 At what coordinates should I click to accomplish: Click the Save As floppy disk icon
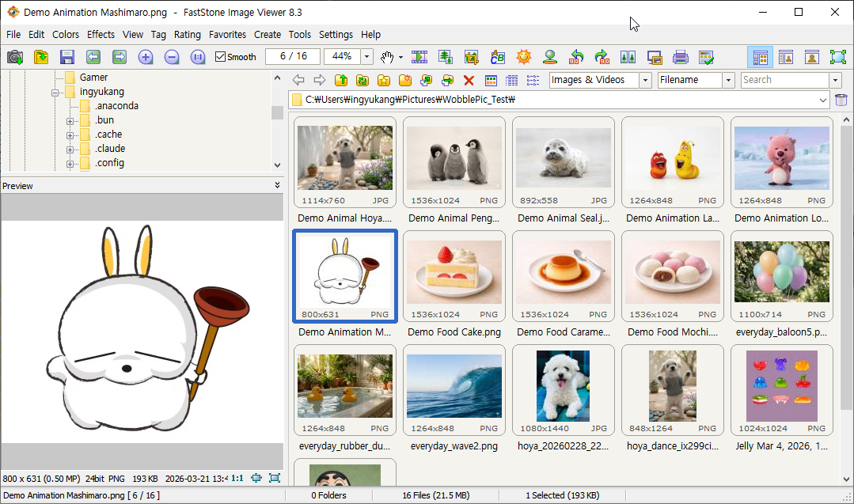point(67,57)
